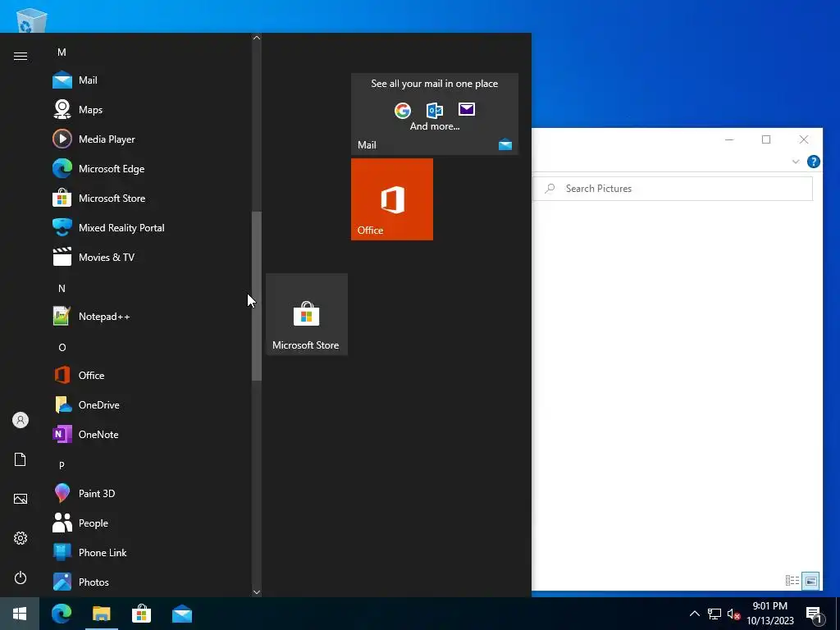Open Mail from the app list
This screenshot has height=630, width=840.
(149, 80)
